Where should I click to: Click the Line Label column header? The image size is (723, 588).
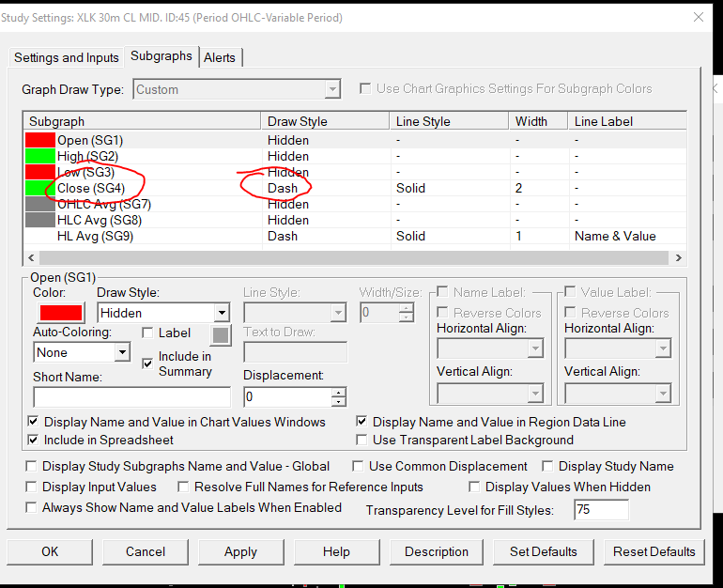(627, 121)
